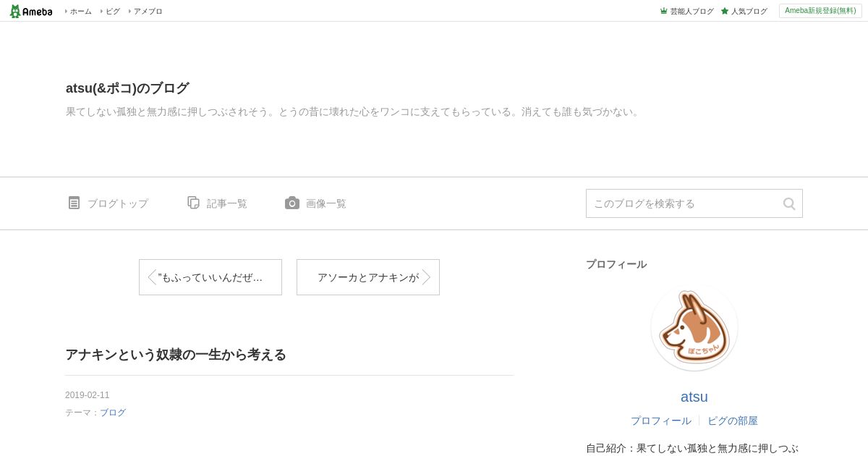Viewport: 868px width, 456px height.
Task: Click the プロフィール link under atsu
Action: click(661, 421)
